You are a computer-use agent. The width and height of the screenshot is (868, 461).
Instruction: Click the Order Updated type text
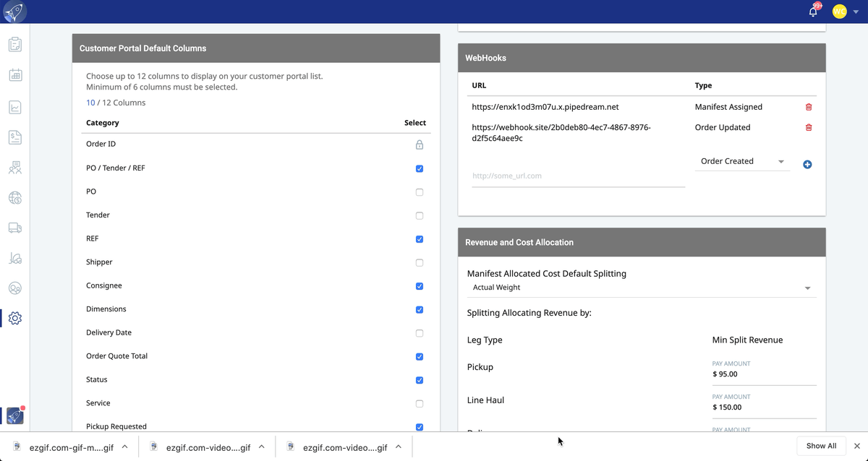tap(723, 127)
